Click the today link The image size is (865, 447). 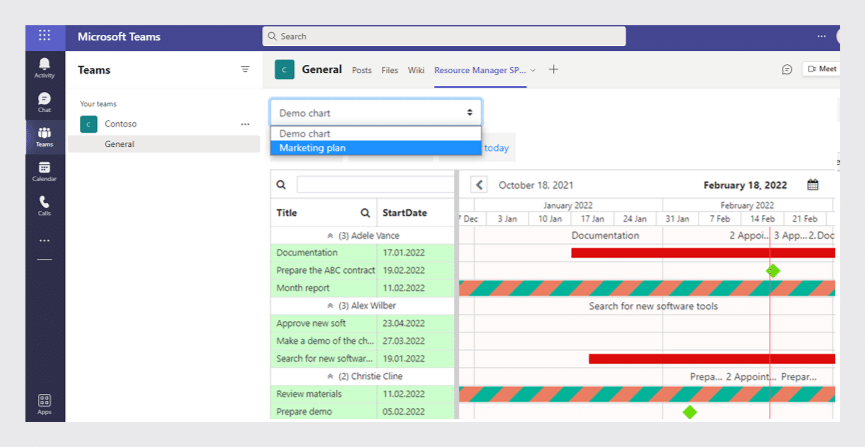496,148
